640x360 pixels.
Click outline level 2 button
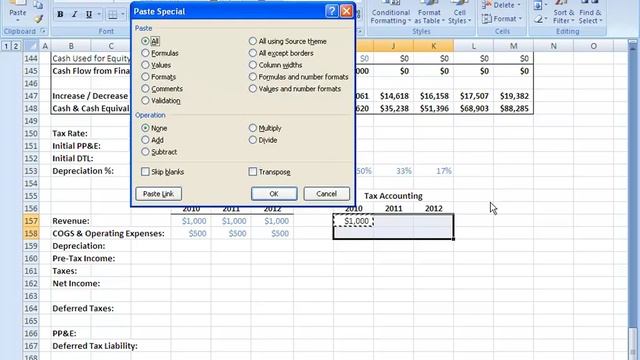click(x=16, y=46)
